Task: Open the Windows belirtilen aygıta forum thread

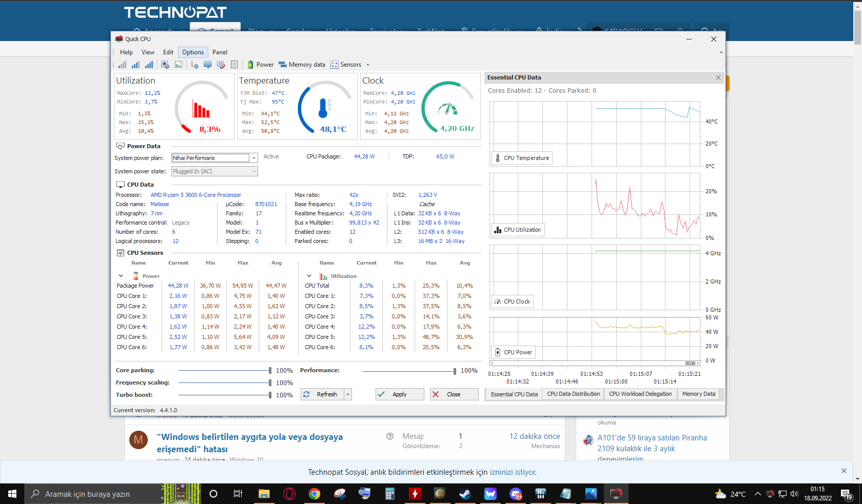Action: tap(250, 443)
